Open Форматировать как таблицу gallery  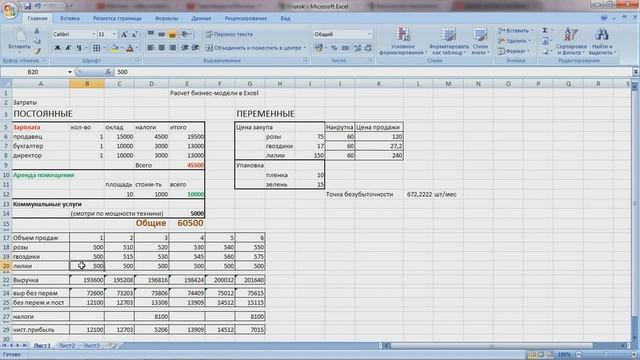click(x=449, y=41)
